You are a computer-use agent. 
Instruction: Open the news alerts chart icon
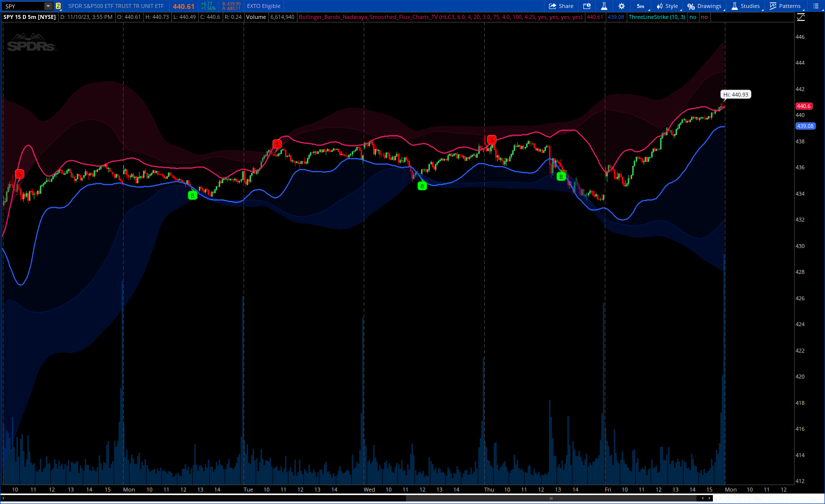click(587, 6)
